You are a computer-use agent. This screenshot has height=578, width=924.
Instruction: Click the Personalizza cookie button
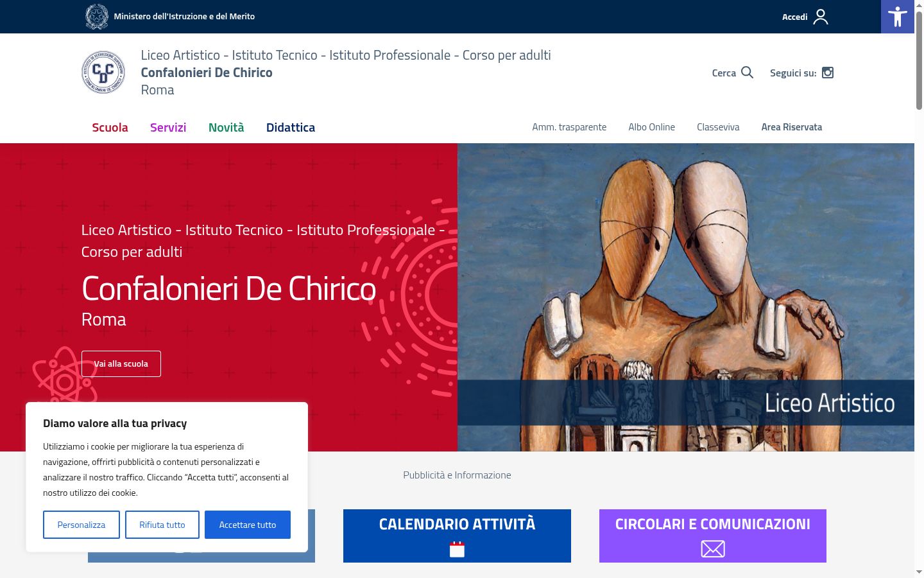pyautogui.click(x=81, y=525)
